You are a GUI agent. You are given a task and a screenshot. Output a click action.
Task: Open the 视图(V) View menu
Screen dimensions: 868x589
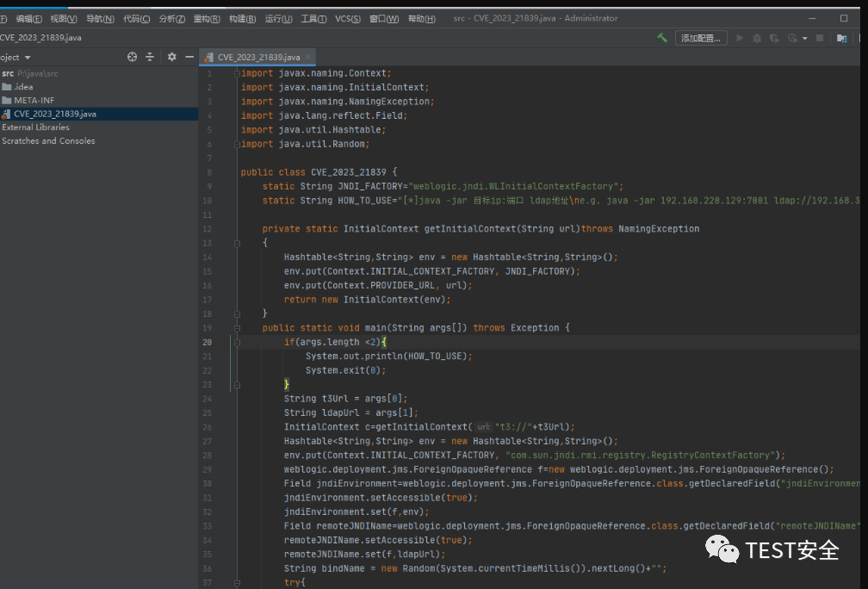point(64,19)
